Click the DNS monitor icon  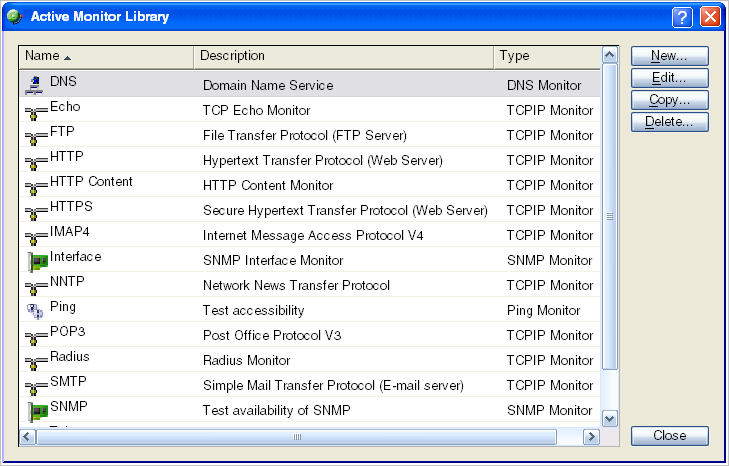pos(34,86)
